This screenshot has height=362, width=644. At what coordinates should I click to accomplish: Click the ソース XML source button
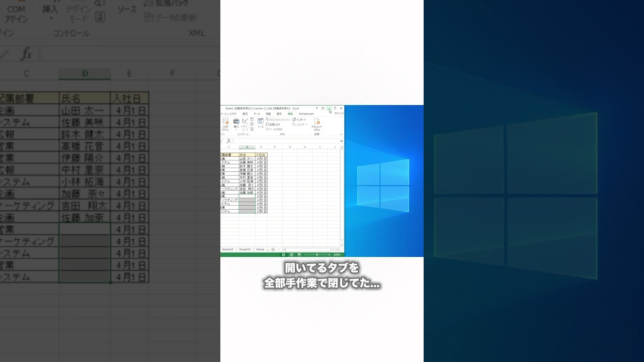tap(260, 123)
